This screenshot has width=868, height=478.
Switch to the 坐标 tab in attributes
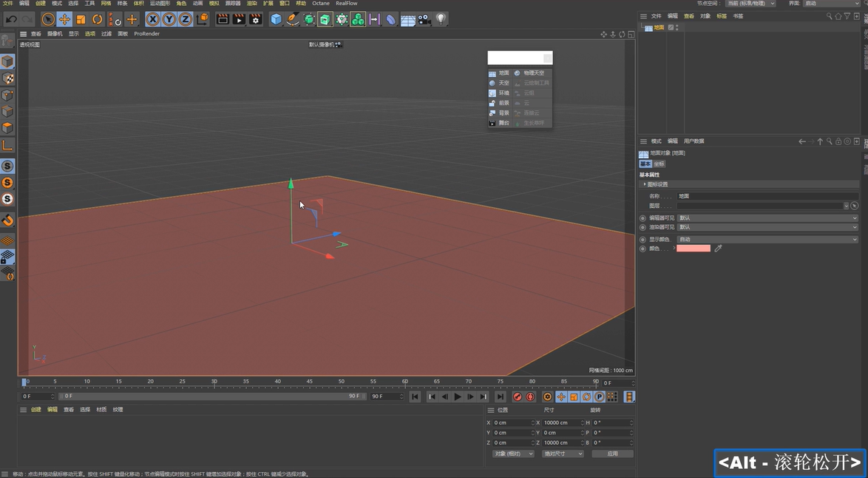click(x=660, y=164)
